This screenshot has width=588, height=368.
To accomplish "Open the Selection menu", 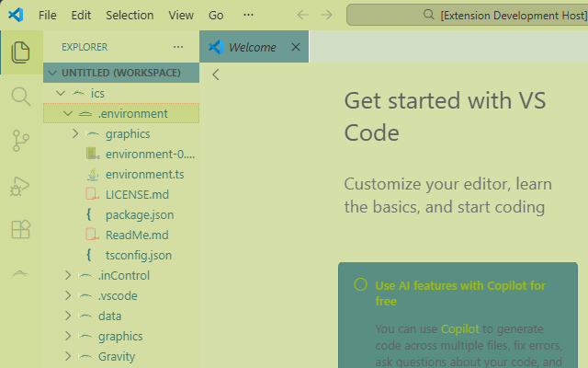I will click(130, 16).
